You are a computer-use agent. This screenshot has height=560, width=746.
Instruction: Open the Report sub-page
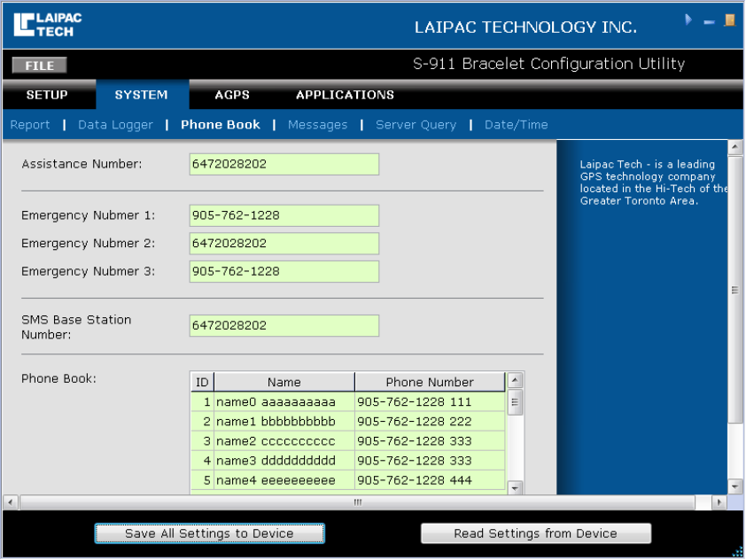[30, 125]
